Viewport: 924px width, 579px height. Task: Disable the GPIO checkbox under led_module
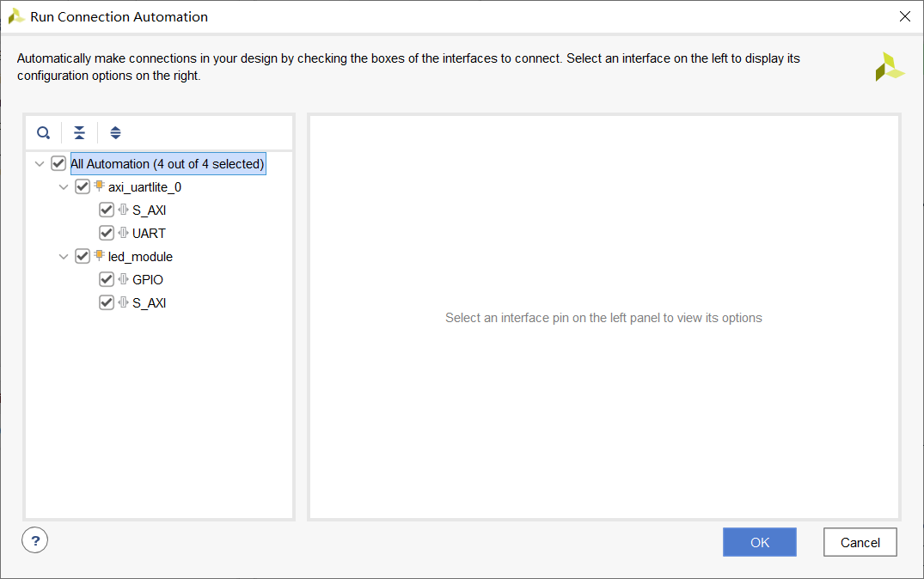[x=107, y=279]
